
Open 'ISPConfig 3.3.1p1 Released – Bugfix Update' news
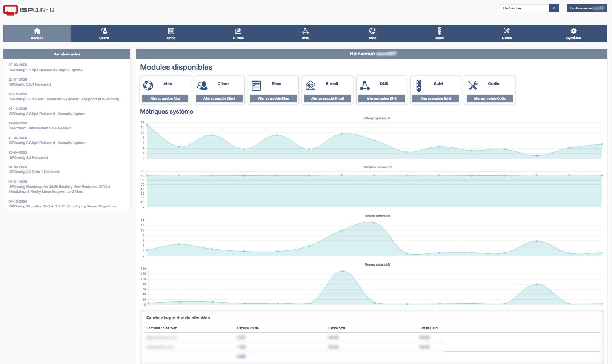click(45, 70)
